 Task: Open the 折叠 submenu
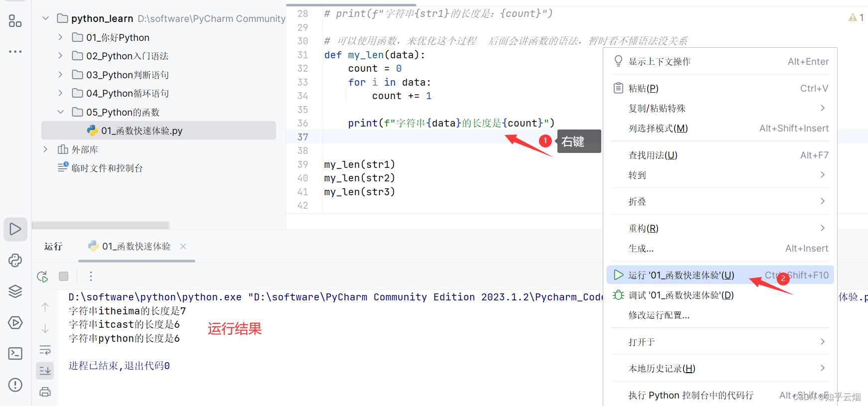click(720, 201)
